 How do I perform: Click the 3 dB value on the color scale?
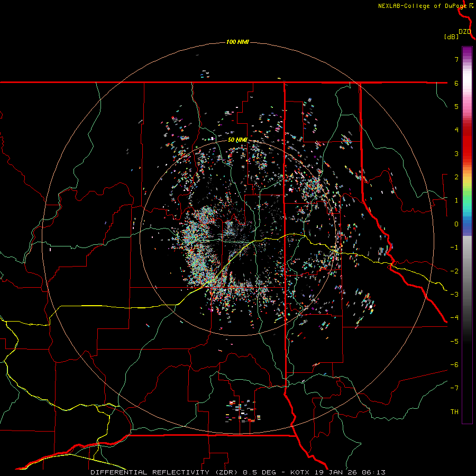click(x=456, y=153)
